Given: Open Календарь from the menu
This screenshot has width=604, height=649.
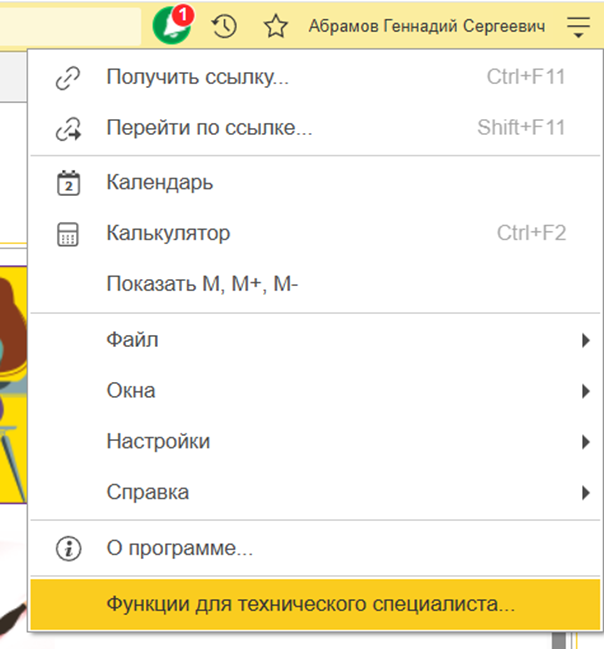Looking at the screenshot, I should (315, 182).
